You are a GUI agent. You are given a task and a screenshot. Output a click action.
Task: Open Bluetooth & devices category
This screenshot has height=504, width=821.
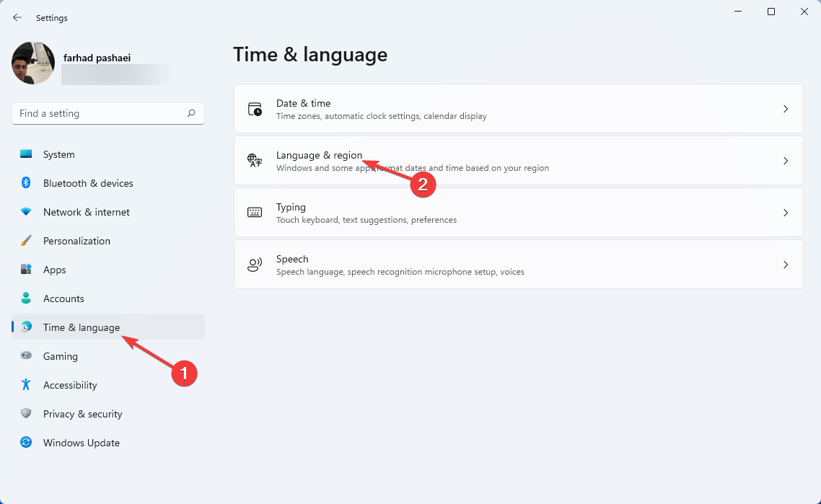[x=108, y=183]
